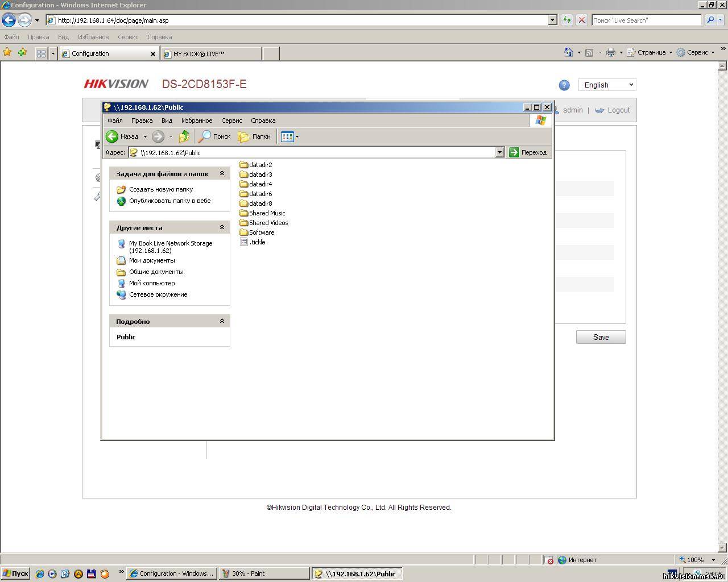
Task: Select the Software folder
Action: pos(257,232)
